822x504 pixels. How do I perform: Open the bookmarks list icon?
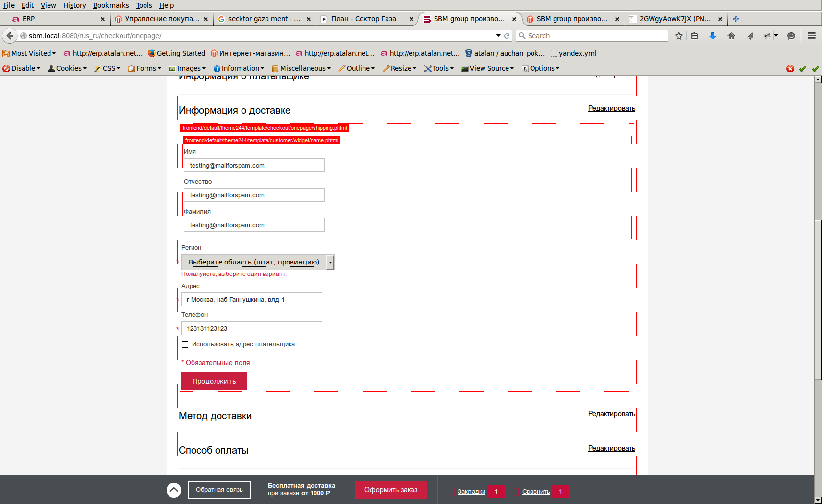[694, 36]
